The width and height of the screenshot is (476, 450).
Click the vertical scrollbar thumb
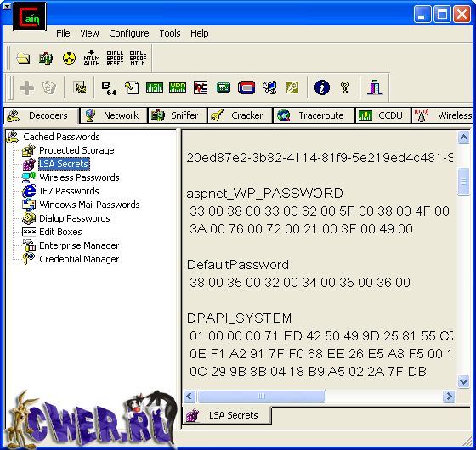tap(463, 182)
